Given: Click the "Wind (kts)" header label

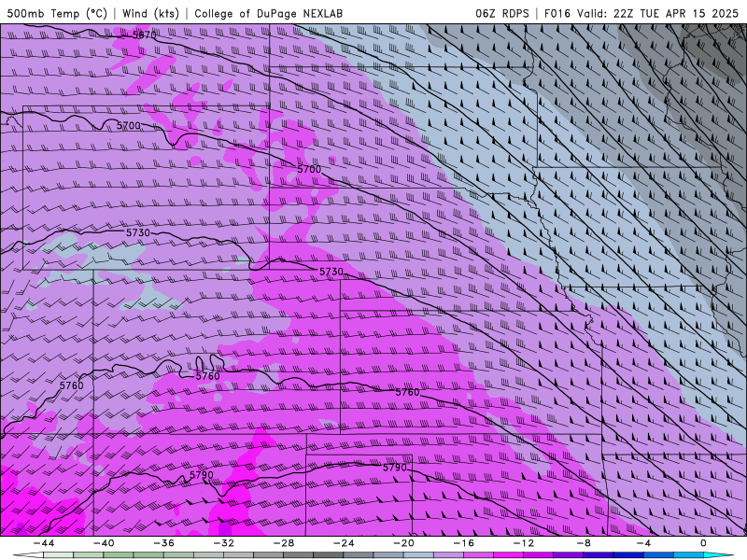Looking at the screenshot, I should [150, 13].
